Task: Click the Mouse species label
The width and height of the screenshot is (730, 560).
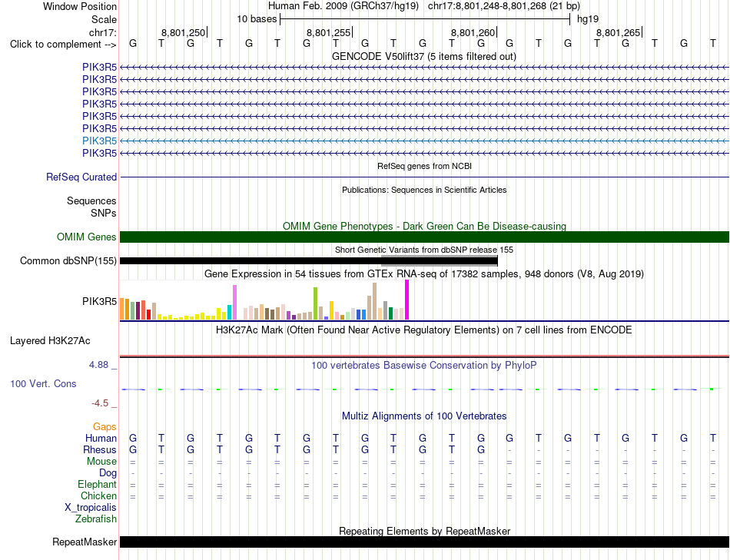Action: pyautogui.click(x=101, y=462)
